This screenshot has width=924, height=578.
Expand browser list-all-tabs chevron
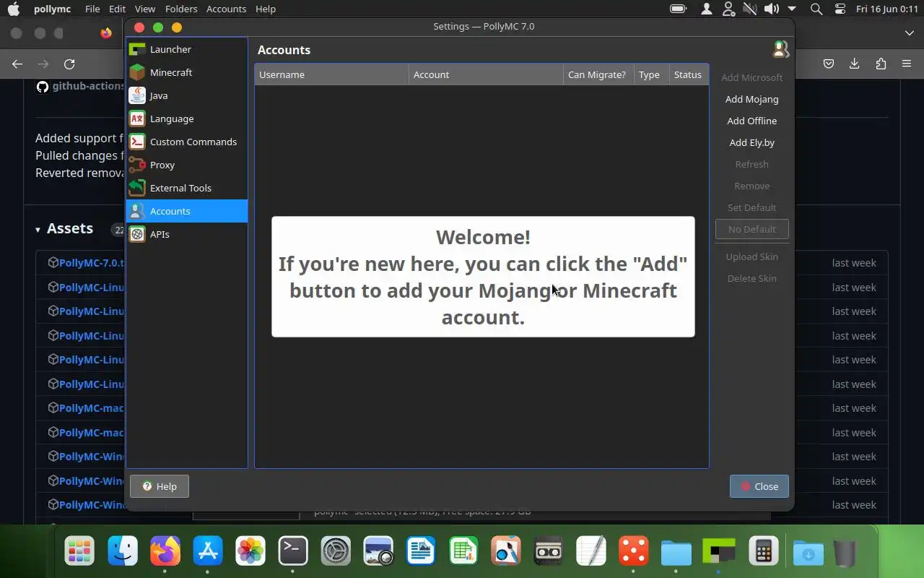(909, 33)
